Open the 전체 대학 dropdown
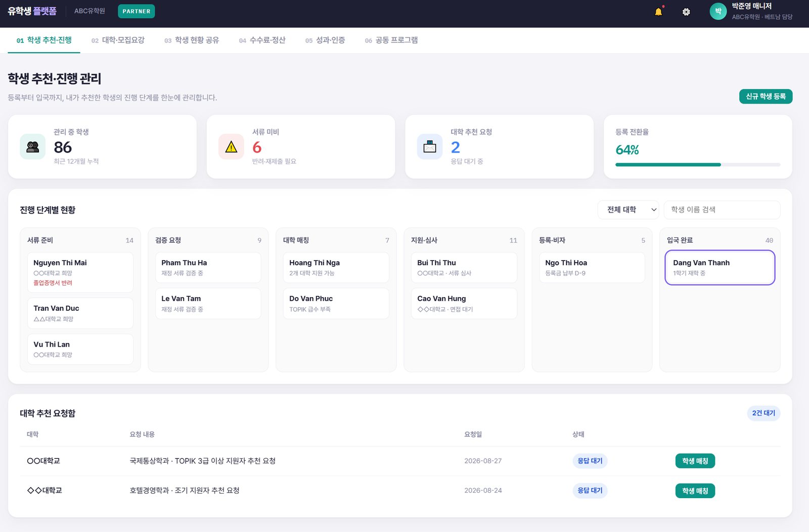Viewport: 809px width, 532px height. 628,210
